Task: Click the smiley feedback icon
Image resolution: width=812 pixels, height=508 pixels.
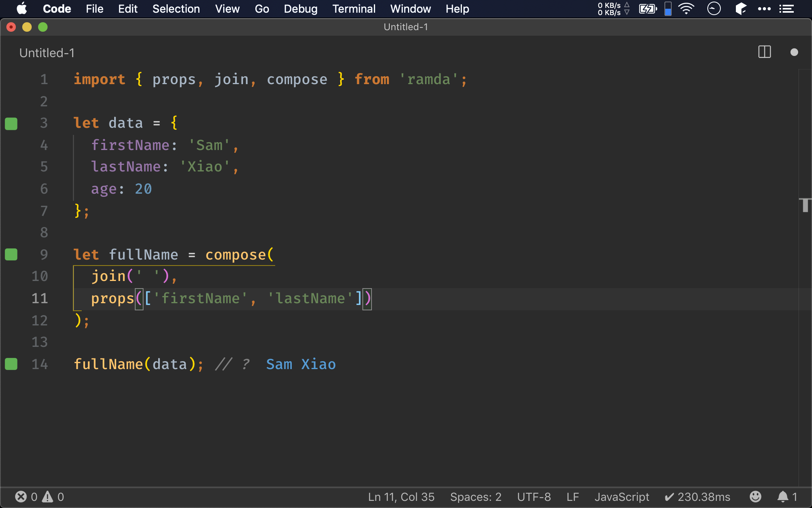Action: pos(755,497)
